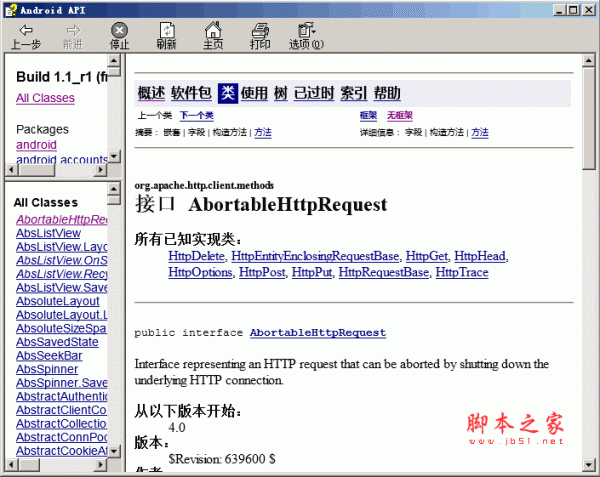Image resolution: width=600 pixels, height=477 pixels.
Task: Open the HttpOptions class link
Action: [200, 272]
